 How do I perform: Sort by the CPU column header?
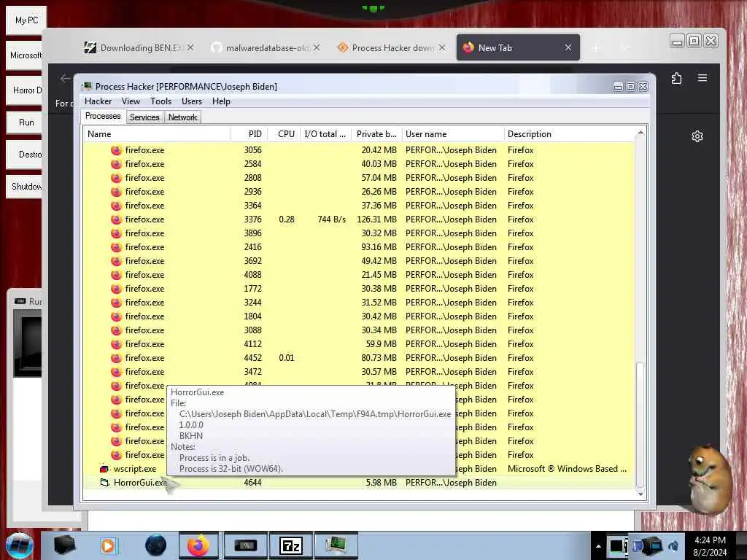pyautogui.click(x=285, y=134)
